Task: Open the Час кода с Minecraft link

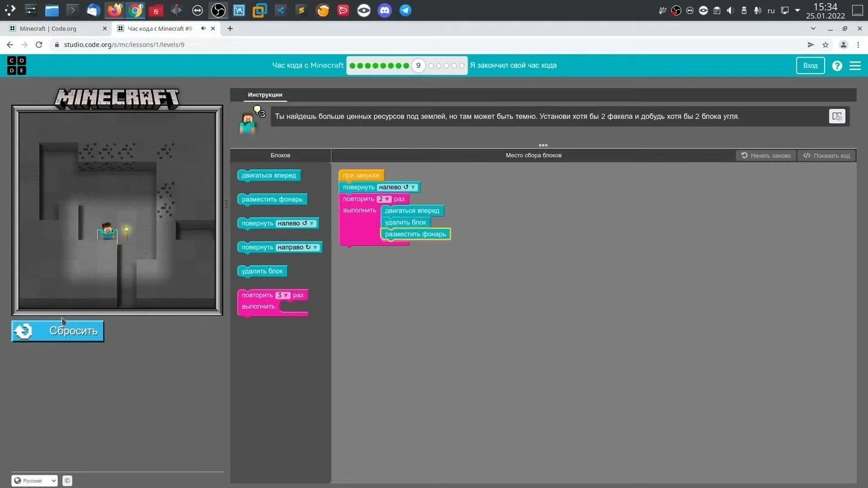Action: tap(307, 66)
